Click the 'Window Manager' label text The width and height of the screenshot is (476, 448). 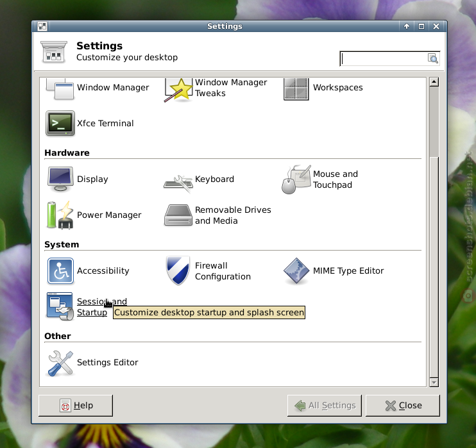[x=113, y=88]
